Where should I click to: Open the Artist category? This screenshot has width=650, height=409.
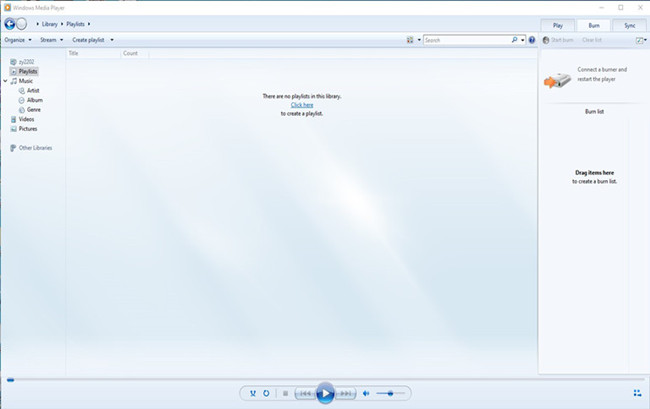point(33,90)
